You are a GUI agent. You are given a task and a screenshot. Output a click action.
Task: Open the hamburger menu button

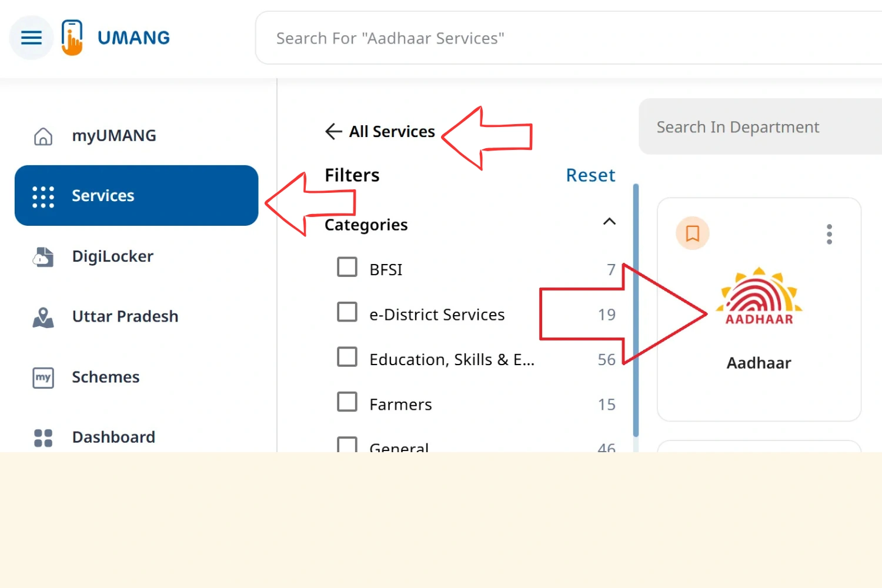tap(31, 38)
